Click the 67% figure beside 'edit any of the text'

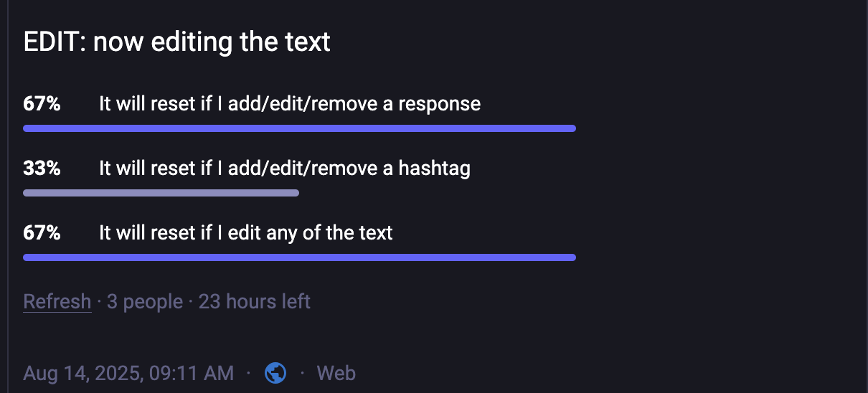coord(42,233)
